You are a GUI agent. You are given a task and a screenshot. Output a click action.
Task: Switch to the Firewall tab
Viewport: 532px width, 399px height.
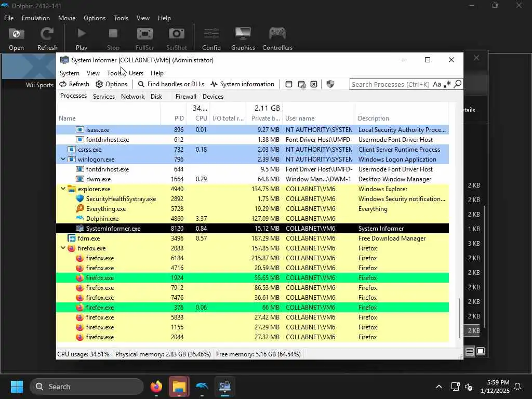point(185,96)
